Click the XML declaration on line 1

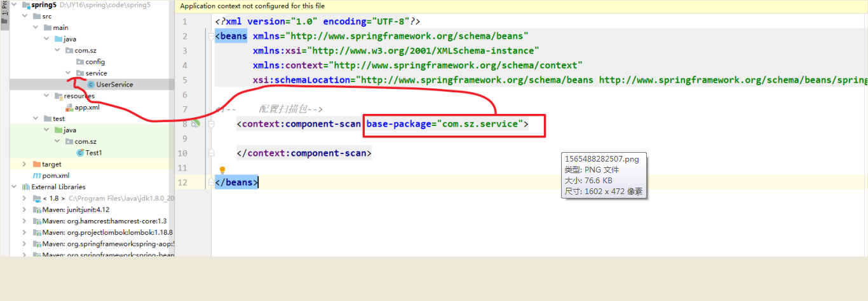[317, 22]
